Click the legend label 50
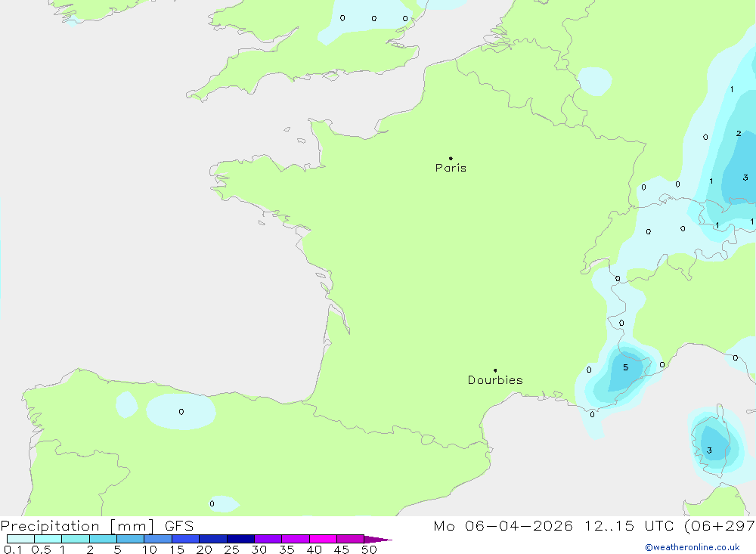The height and width of the screenshot is (554, 756). [x=369, y=549]
